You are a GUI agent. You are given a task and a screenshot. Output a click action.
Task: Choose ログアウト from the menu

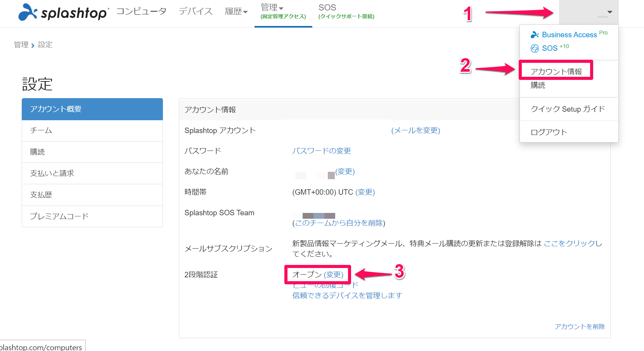(x=549, y=132)
